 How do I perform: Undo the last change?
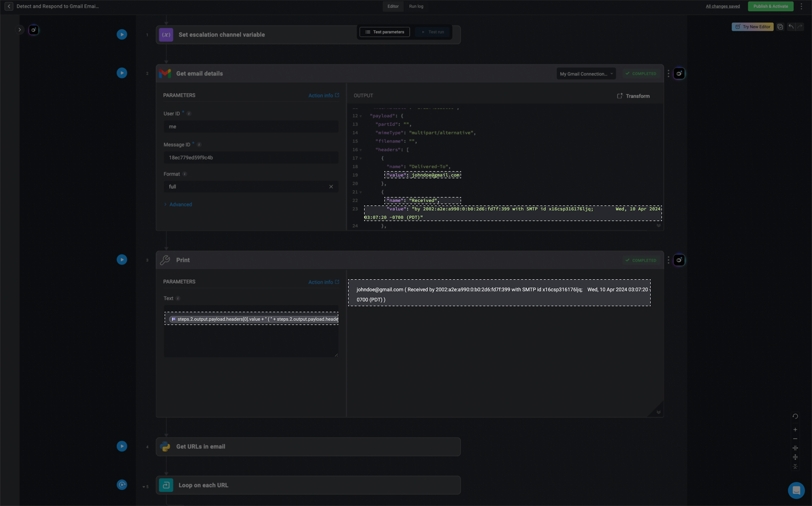(x=791, y=27)
